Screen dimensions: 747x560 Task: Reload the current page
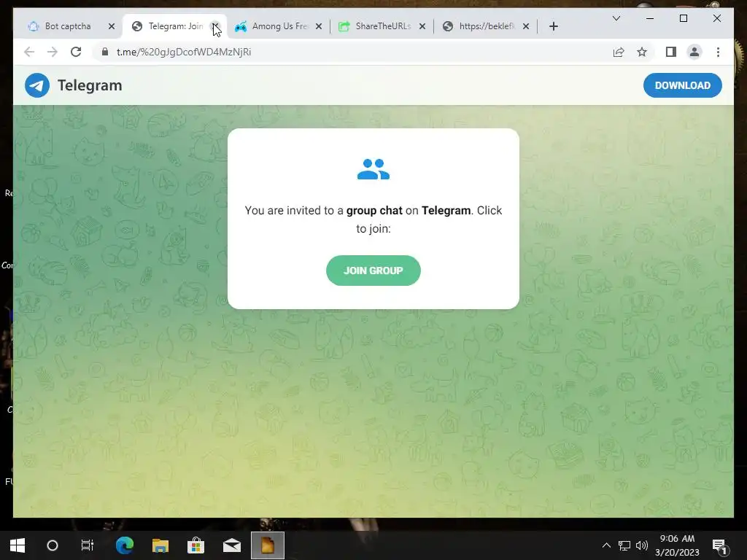(76, 52)
